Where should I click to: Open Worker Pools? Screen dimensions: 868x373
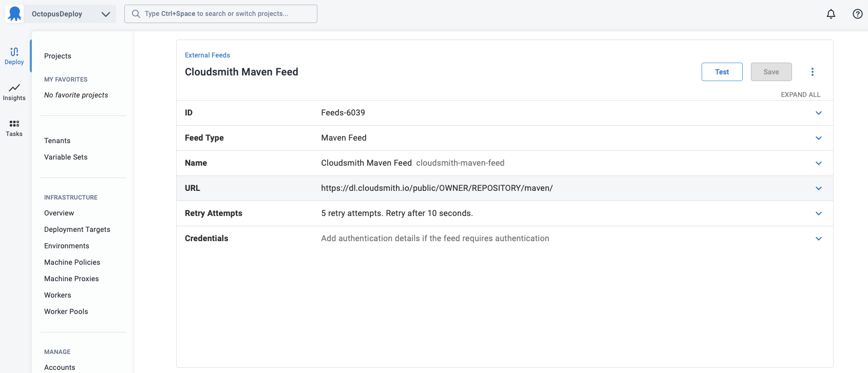coord(66,311)
